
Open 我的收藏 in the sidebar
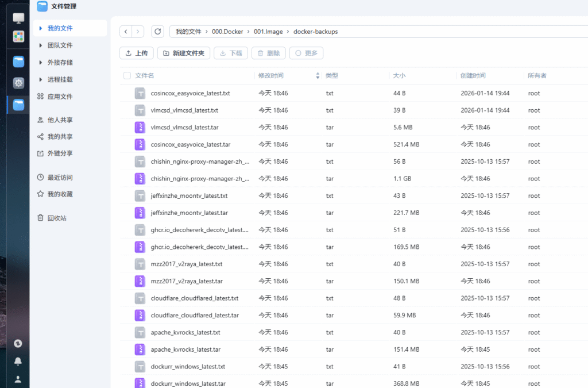click(60, 194)
